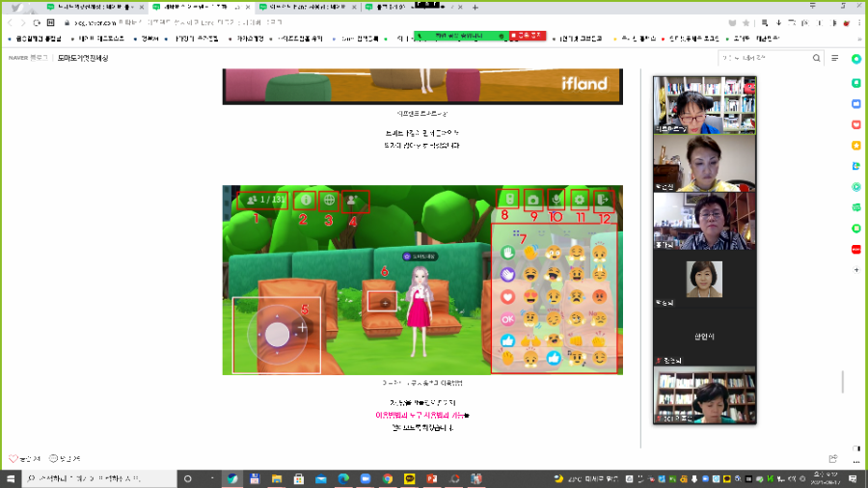Close the first browser tab

pos(141,7)
